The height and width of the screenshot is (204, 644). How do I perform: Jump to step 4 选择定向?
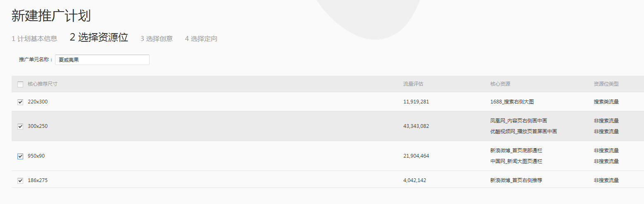tap(201, 39)
